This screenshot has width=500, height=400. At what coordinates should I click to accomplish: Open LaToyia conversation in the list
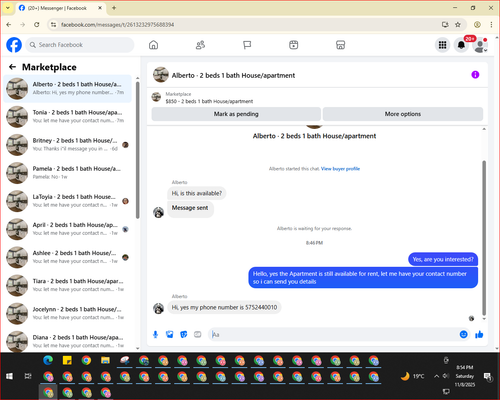(68, 201)
